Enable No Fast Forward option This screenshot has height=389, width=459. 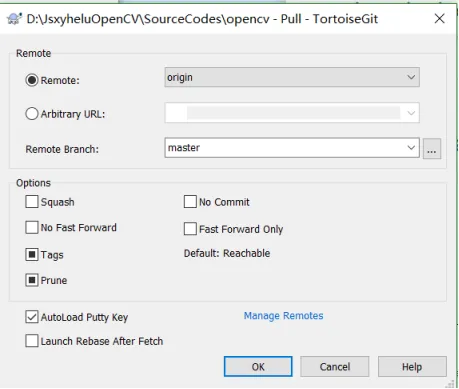(x=32, y=227)
